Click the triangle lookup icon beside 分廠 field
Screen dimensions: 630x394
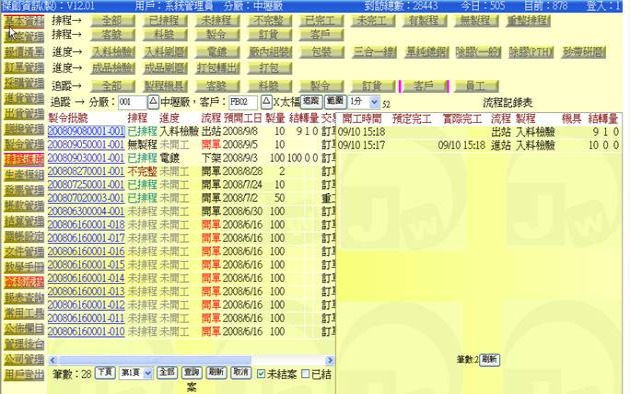[153, 102]
